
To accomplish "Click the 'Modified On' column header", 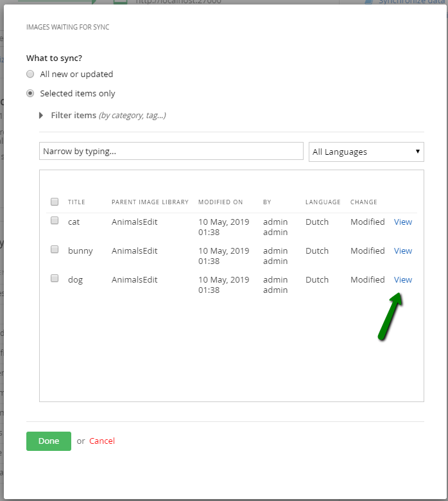I will coord(220,202).
